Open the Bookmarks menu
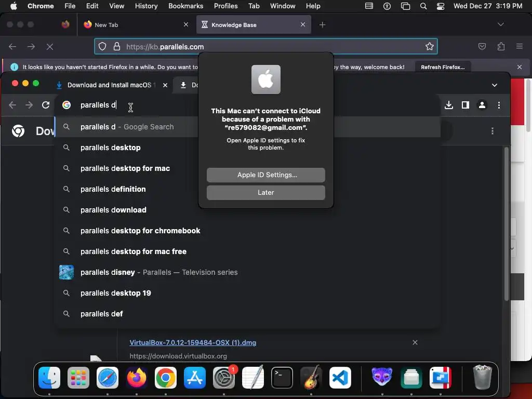This screenshot has width=532, height=399. click(x=186, y=6)
